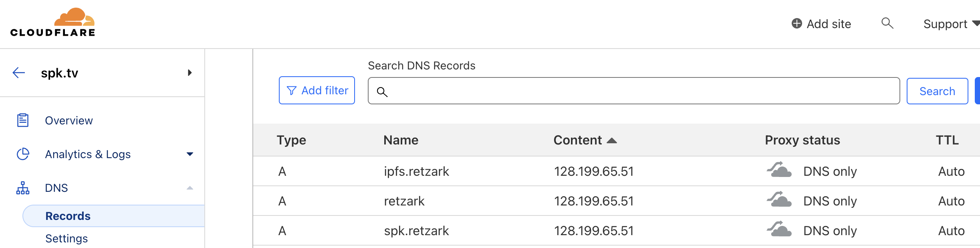Screen dimensions: 980x248
Task: Focus the Search DNS Records input field
Action: [634, 91]
